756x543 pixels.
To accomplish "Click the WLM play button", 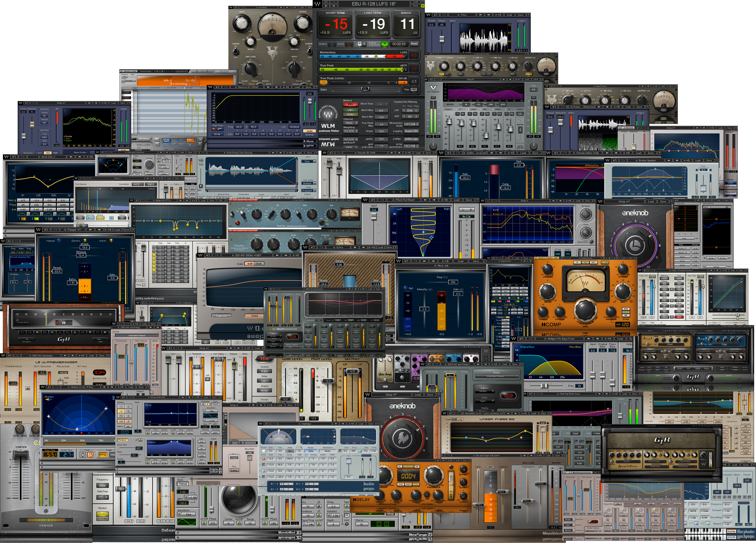I will click(x=360, y=44).
